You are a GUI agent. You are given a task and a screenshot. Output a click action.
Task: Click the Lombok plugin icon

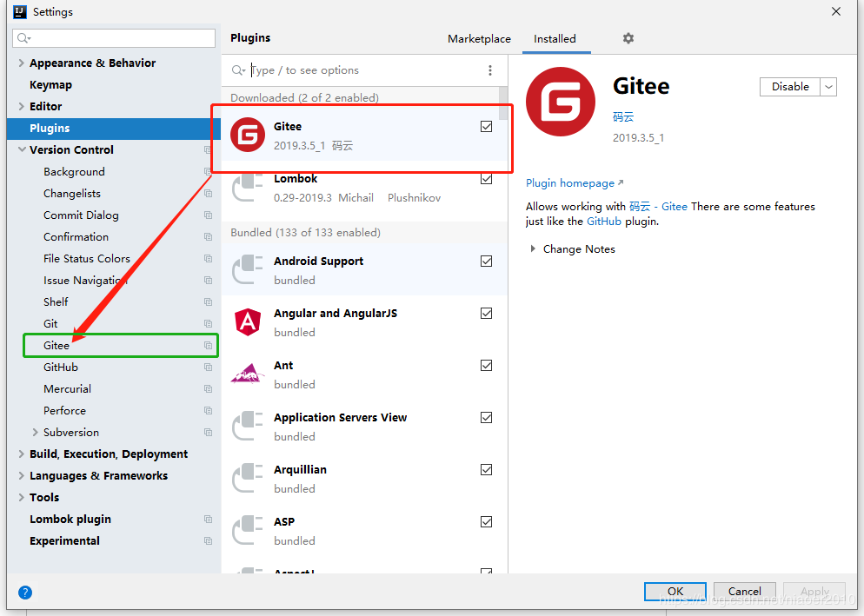click(x=247, y=188)
